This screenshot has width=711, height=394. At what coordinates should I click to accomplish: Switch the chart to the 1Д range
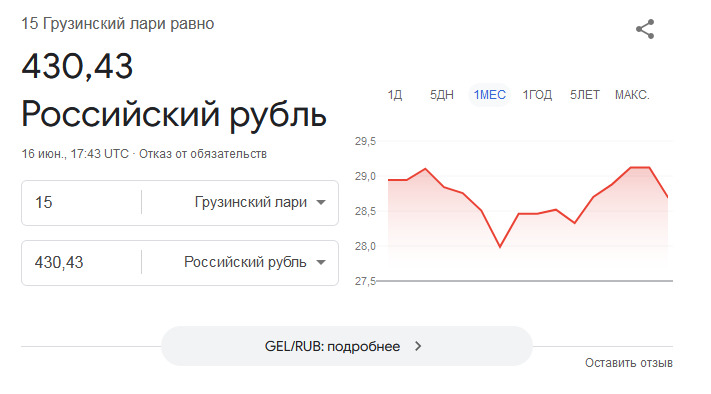[394, 95]
